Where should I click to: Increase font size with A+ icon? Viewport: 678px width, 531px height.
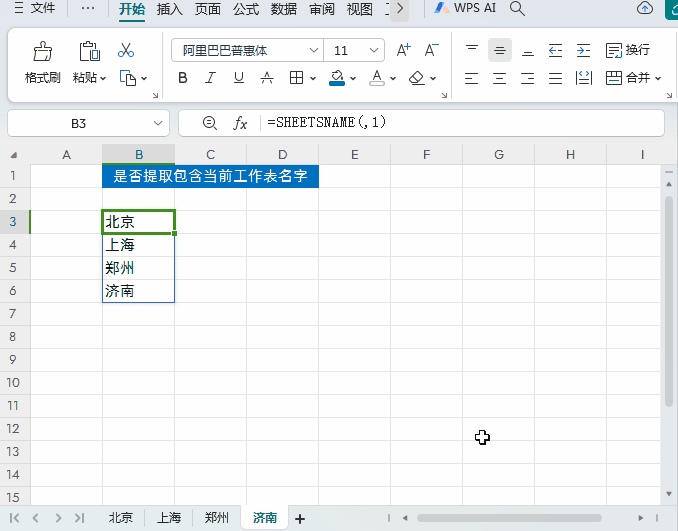[403, 50]
